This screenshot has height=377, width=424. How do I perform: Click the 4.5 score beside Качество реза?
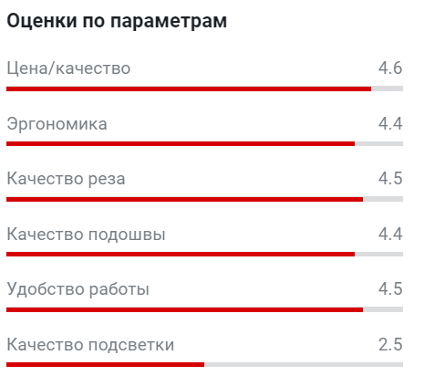(390, 178)
